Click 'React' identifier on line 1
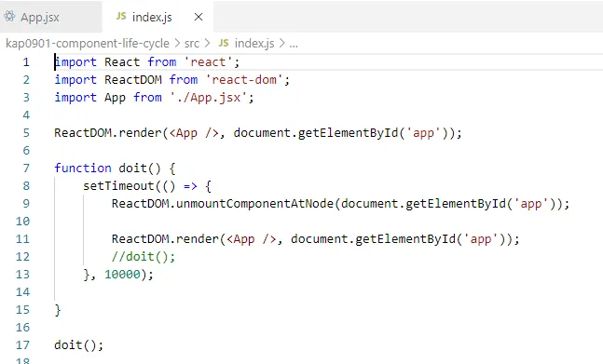603x364 pixels. (x=122, y=62)
